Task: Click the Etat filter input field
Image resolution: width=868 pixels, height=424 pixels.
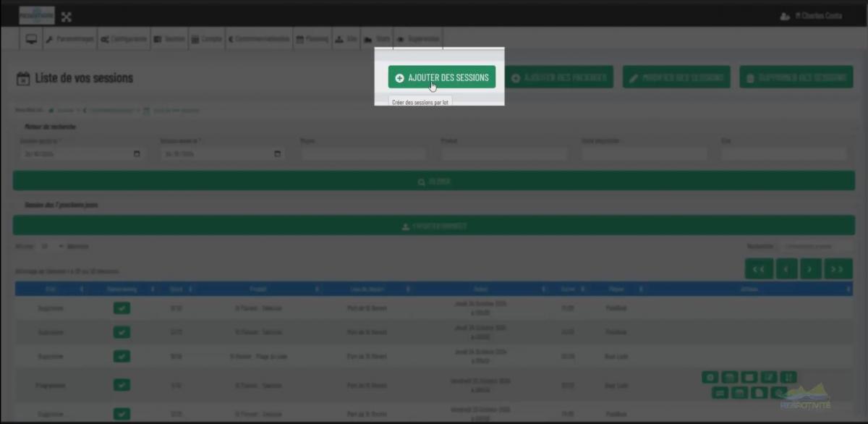Action: click(784, 154)
